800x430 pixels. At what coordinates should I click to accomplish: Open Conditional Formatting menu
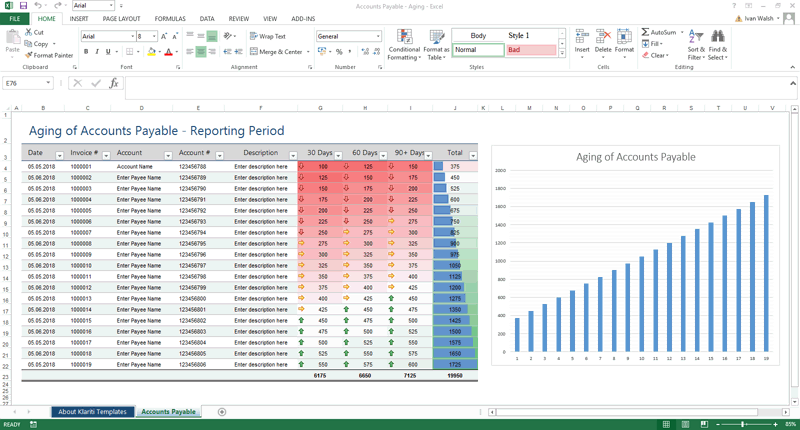coord(404,38)
